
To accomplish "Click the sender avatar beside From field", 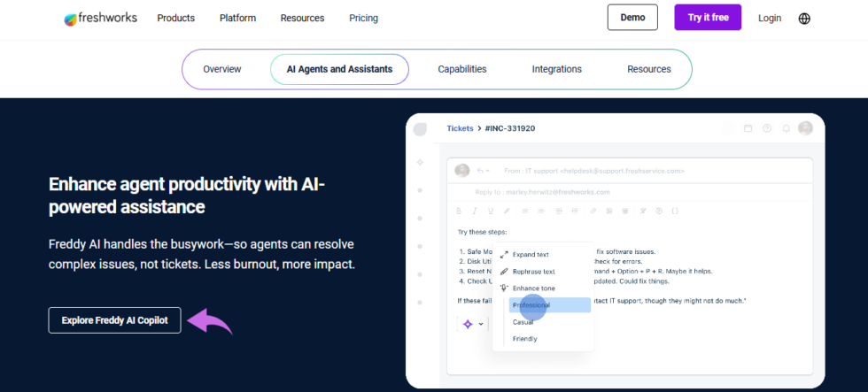I will pos(461,170).
